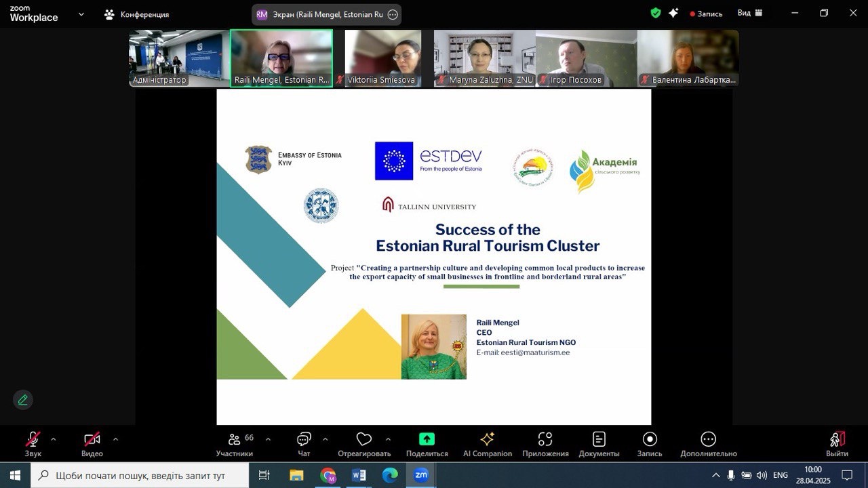Click the Share screen icon
Viewport: 868px width, 488px height.
coord(427,440)
